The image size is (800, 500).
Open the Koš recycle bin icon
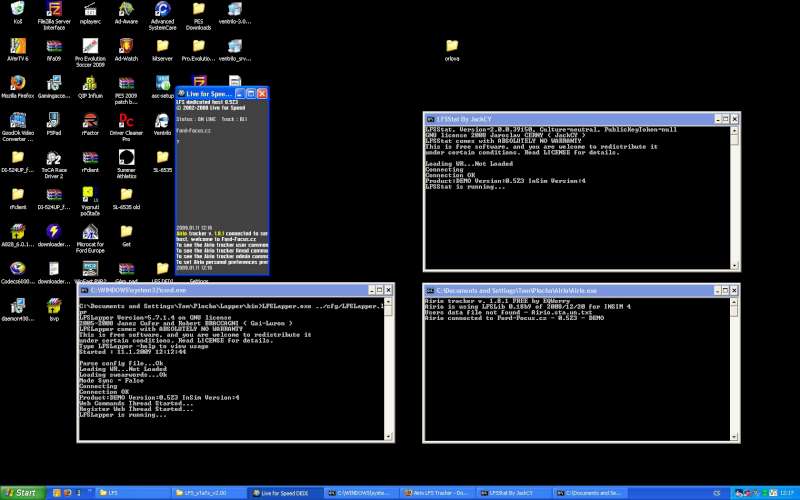(x=17, y=10)
